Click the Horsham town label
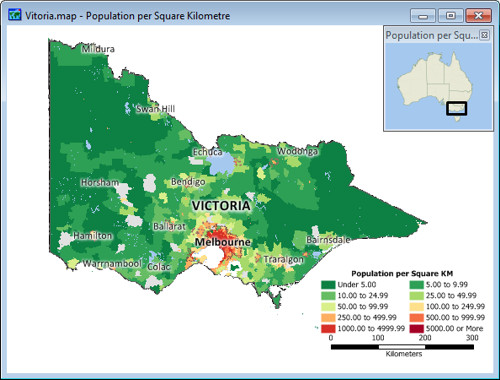 coord(100,183)
